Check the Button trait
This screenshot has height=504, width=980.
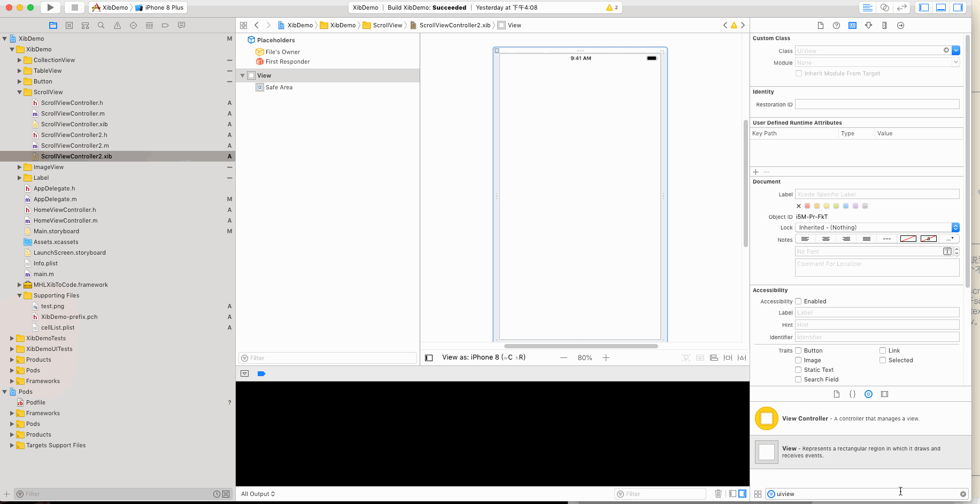798,350
